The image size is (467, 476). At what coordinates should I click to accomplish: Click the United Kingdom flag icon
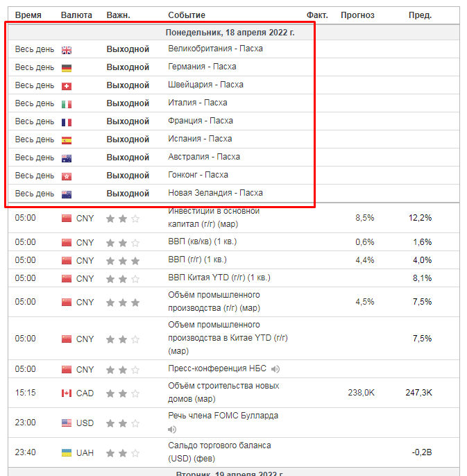67,50
